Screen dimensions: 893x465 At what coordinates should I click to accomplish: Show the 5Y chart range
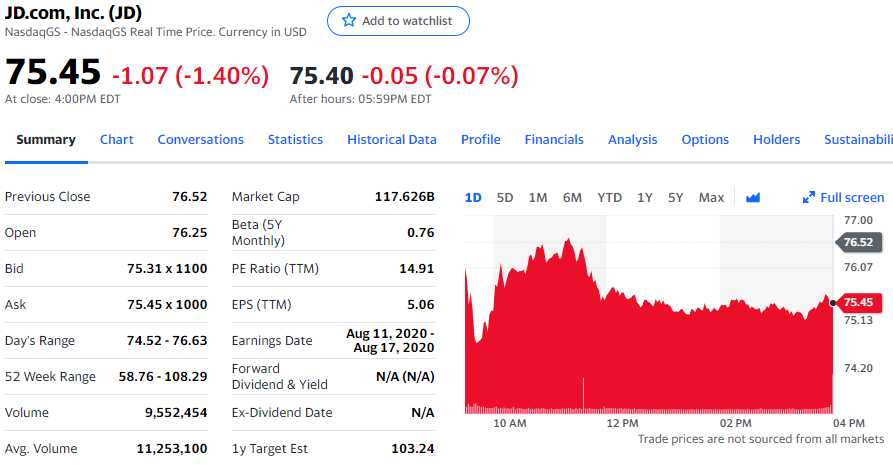point(676,197)
